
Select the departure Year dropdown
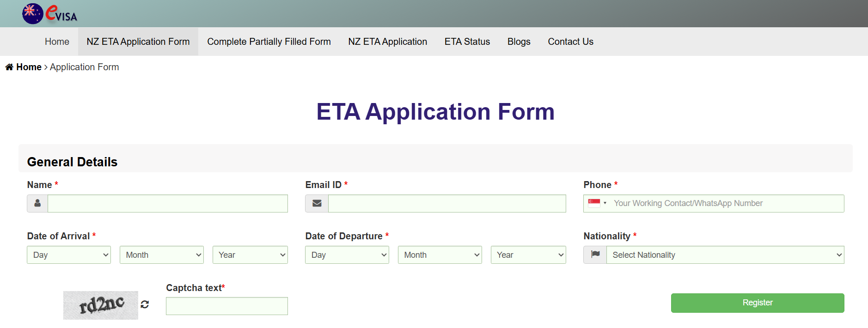(x=528, y=255)
